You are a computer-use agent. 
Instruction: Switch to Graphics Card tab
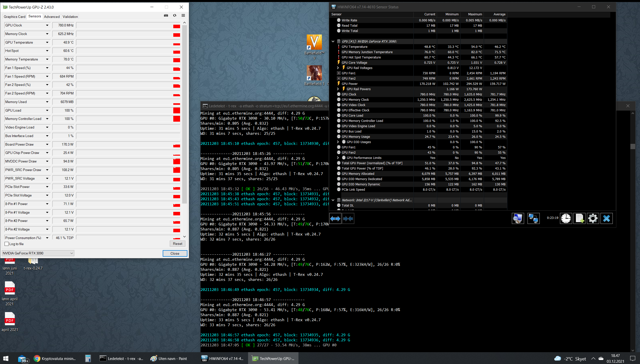click(x=14, y=17)
